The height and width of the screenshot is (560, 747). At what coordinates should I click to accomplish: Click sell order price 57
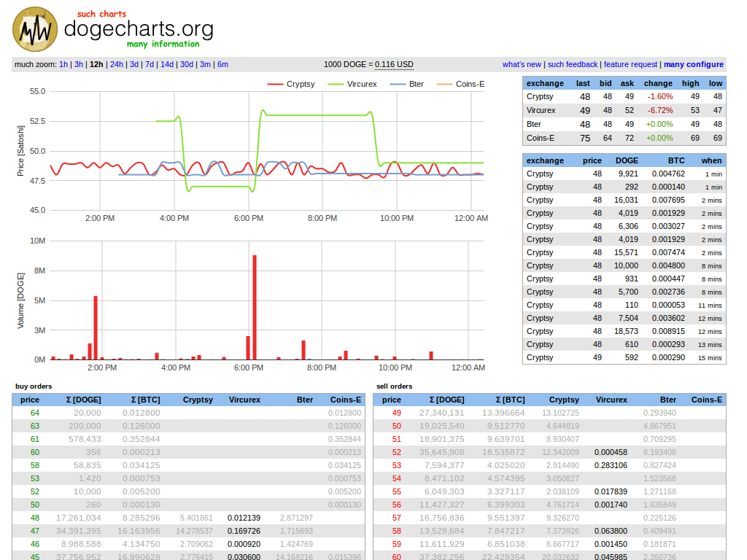(x=396, y=518)
